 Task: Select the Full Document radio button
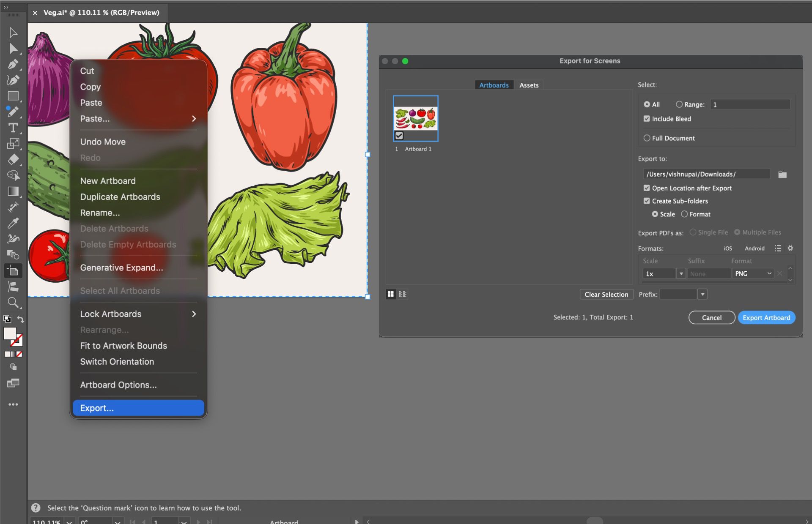click(x=646, y=138)
